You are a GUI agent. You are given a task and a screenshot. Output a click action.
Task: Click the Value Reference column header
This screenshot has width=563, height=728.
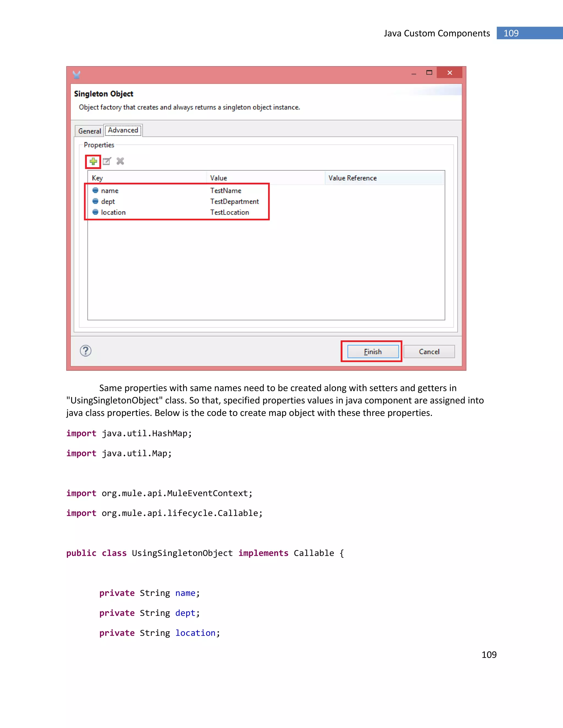[x=384, y=178]
